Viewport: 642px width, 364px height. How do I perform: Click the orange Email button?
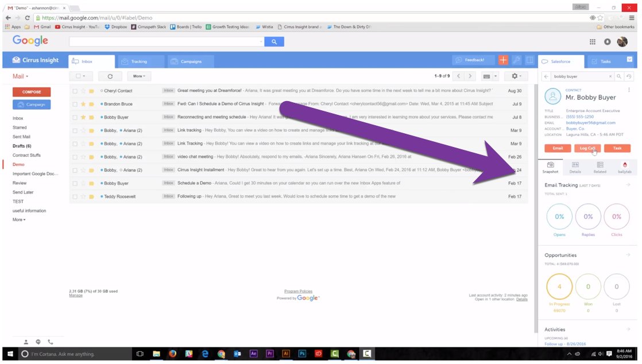558,148
